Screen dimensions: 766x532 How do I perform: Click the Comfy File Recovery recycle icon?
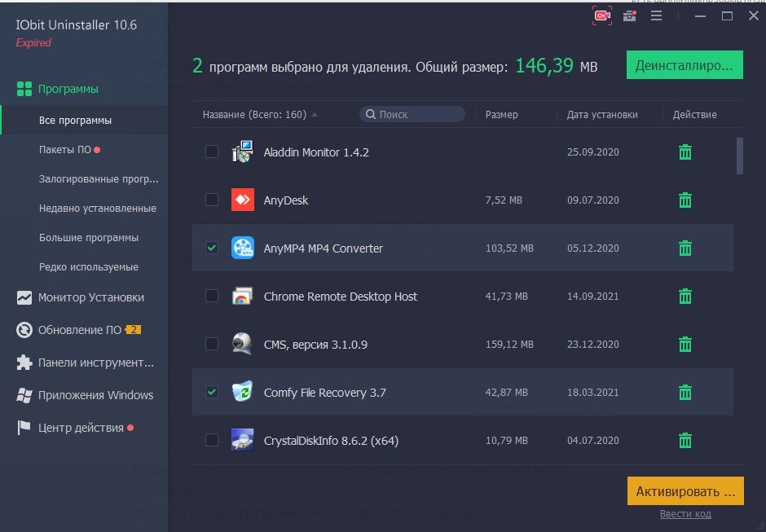point(242,392)
